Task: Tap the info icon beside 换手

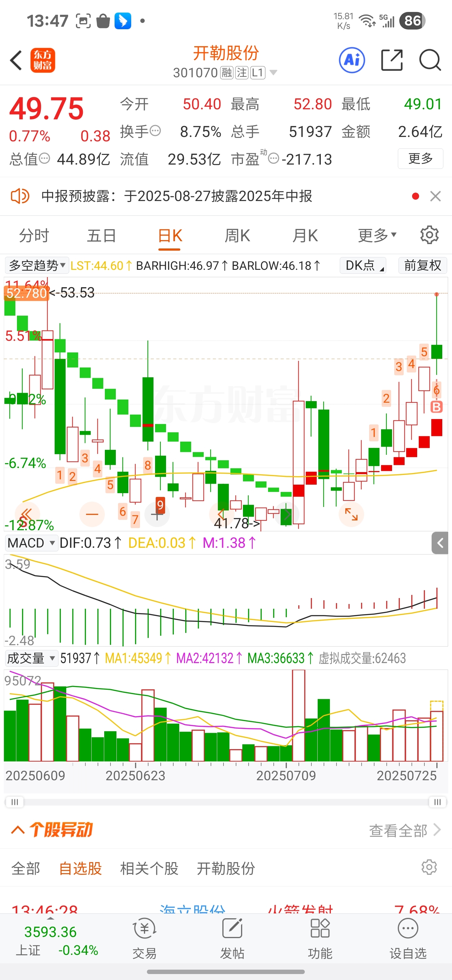Action: 155,131
